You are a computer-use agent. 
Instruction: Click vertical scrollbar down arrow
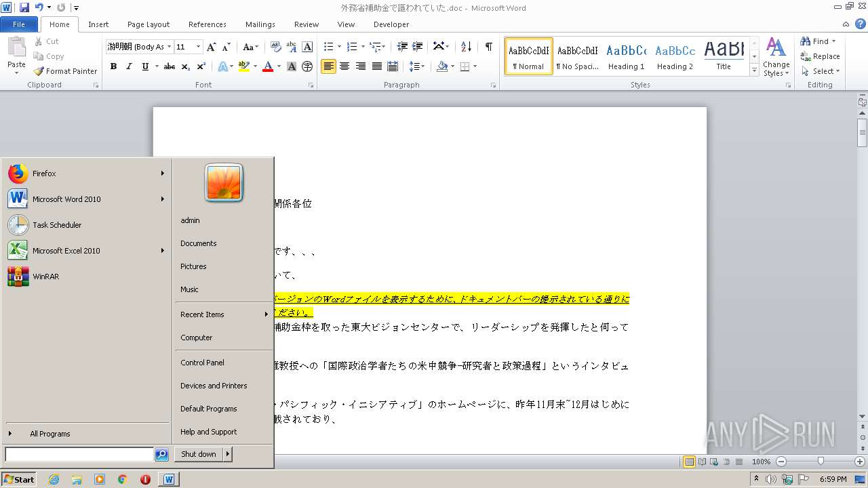[863, 417]
